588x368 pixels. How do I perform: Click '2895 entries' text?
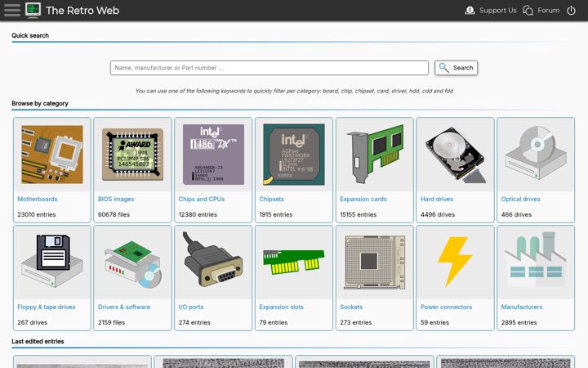tap(519, 322)
